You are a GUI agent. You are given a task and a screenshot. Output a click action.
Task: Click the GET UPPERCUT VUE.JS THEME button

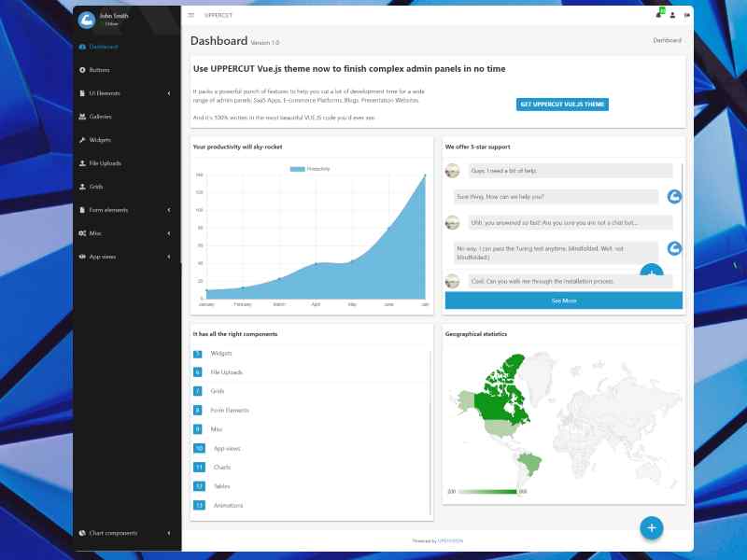[x=562, y=105]
